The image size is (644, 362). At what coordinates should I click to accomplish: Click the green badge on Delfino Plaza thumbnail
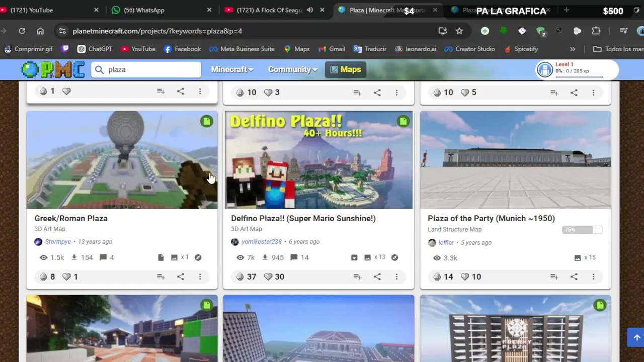(403, 121)
